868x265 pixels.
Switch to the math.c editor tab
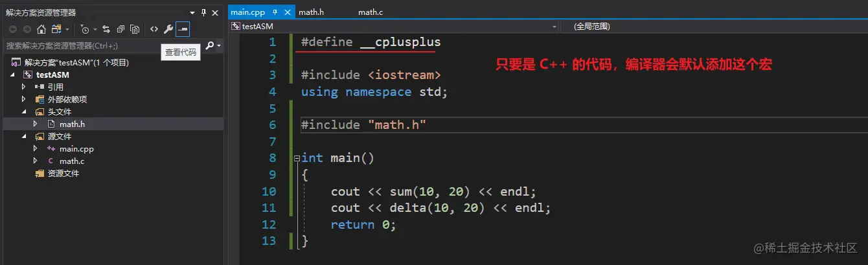[371, 12]
